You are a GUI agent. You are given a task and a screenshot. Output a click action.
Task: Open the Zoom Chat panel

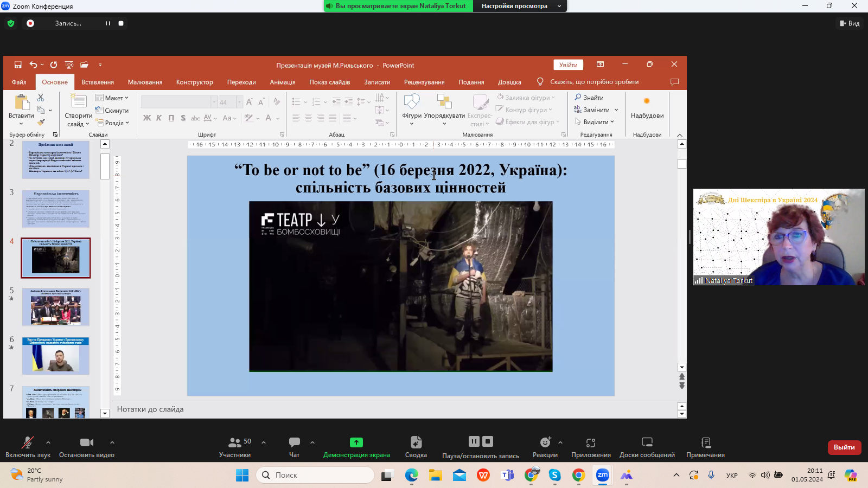click(294, 442)
